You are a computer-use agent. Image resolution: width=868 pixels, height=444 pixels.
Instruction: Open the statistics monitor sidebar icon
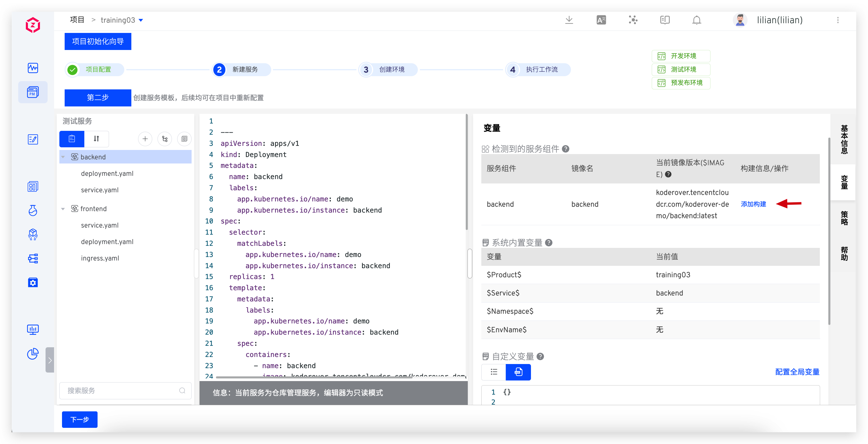pyautogui.click(x=33, y=329)
